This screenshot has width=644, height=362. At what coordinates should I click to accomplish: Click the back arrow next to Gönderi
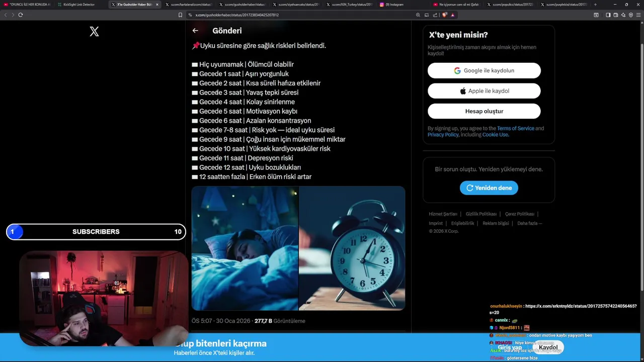tap(195, 31)
